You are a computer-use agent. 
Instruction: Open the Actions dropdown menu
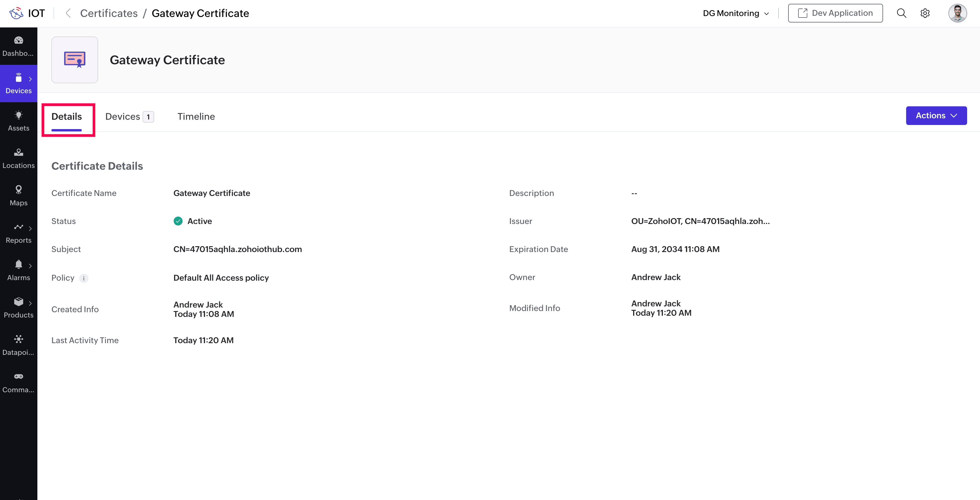pyautogui.click(x=936, y=116)
